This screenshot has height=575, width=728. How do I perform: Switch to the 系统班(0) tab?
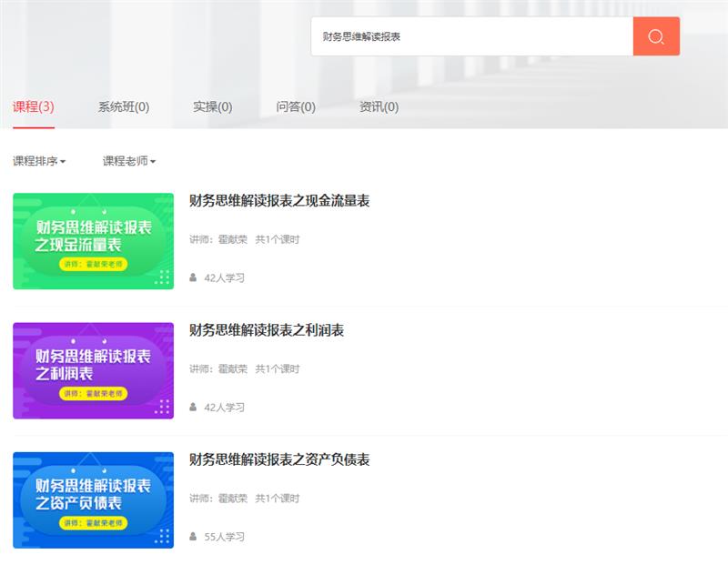(124, 106)
